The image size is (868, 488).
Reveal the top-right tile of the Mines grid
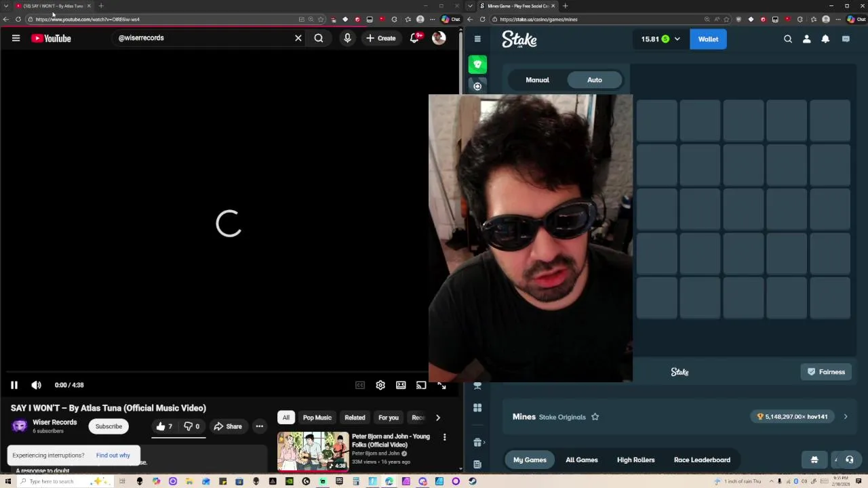click(x=830, y=121)
